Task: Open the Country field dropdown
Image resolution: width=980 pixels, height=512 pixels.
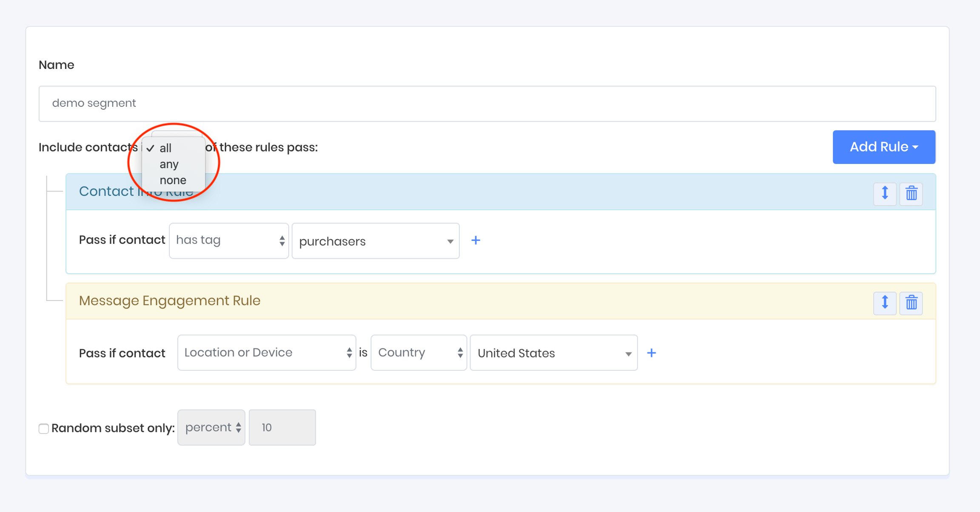Action: point(419,352)
